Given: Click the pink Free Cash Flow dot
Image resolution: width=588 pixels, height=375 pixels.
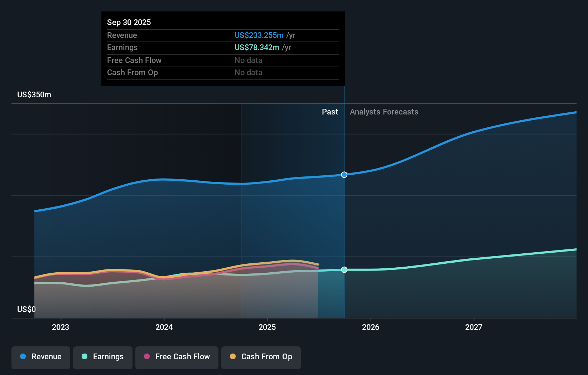Looking at the screenshot, I should pos(146,357).
